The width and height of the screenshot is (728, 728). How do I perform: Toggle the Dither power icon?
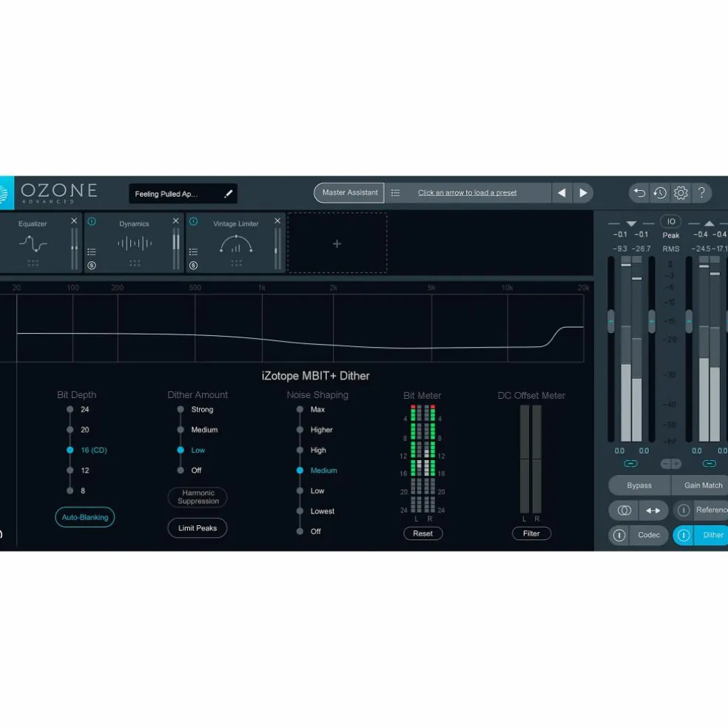[x=684, y=536]
